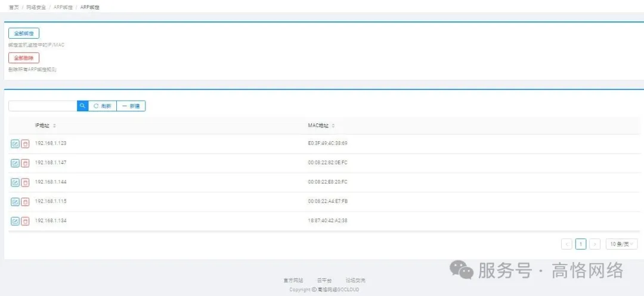644x296 pixels.
Task: Select page 1 in the pagination
Action: pos(581,244)
